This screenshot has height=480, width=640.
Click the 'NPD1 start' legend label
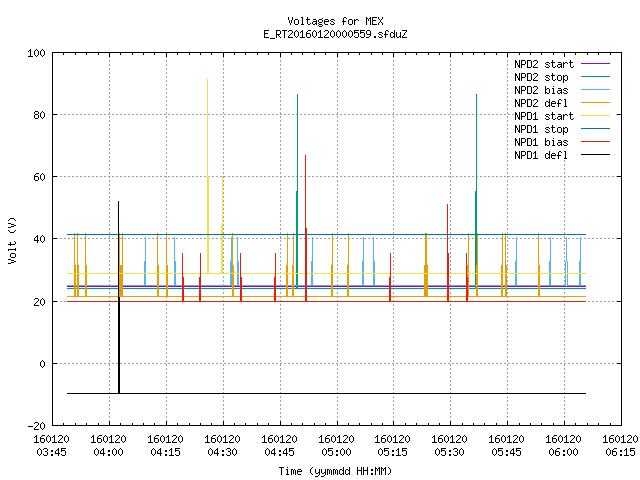pyautogui.click(x=544, y=116)
